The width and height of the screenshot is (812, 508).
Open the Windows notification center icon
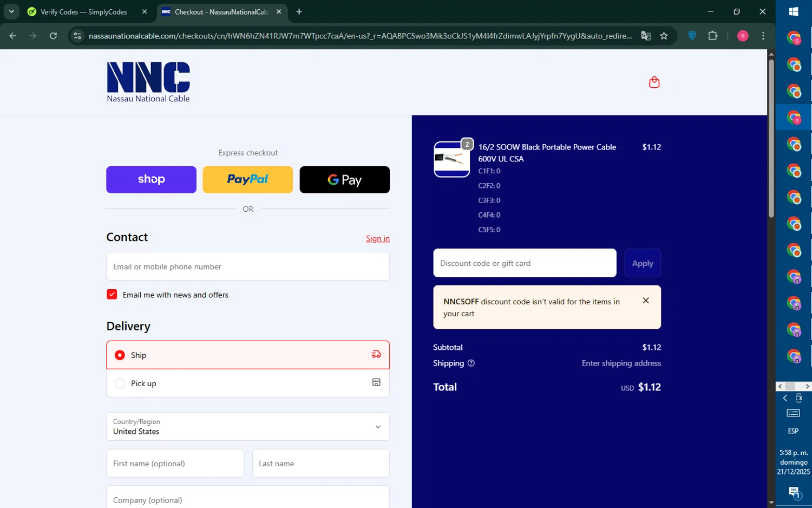click(x=794, y=492)
